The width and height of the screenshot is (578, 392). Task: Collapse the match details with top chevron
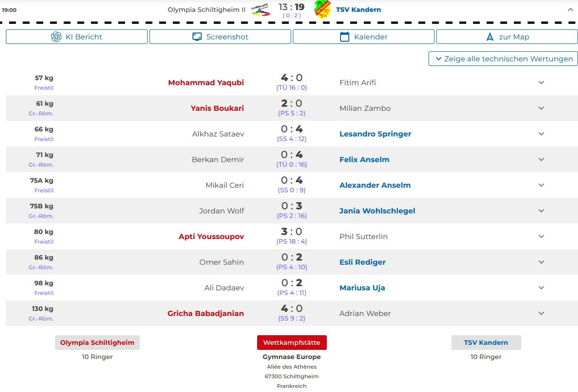pos(570,10)
